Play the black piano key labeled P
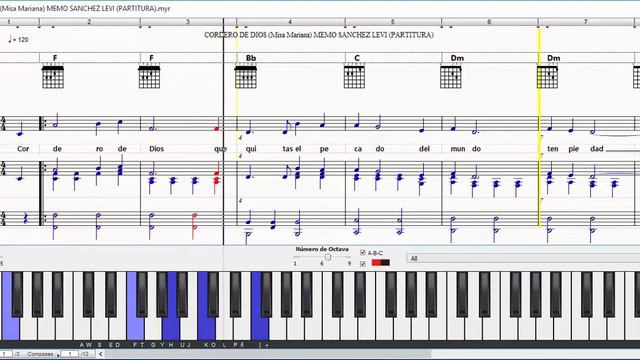 tap(235, 294)
